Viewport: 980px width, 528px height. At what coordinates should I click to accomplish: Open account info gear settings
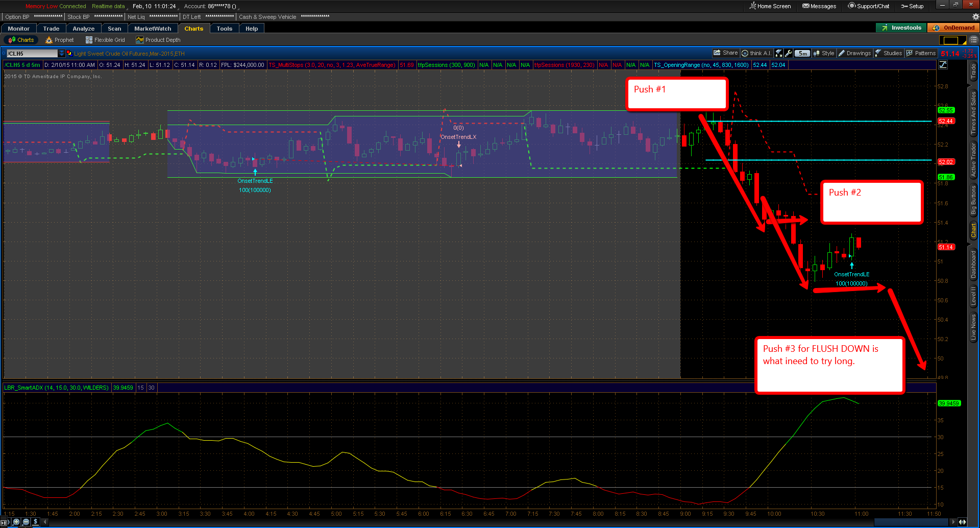coord(975,17)
